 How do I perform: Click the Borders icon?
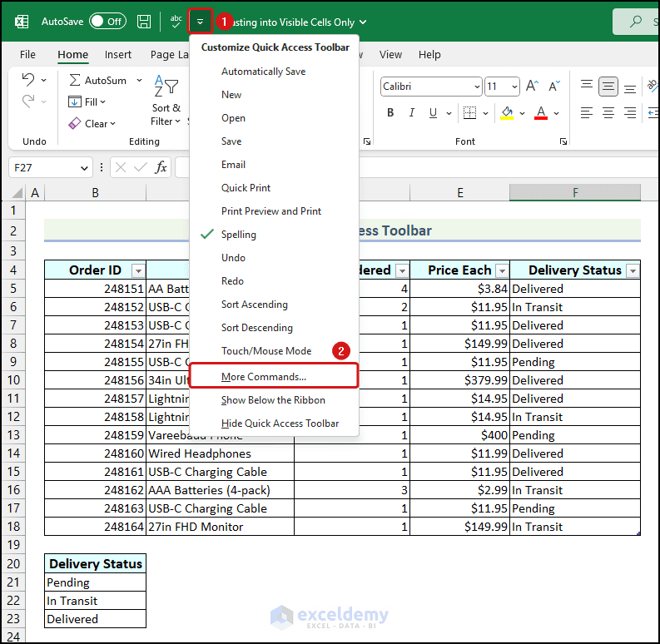[469, 113]
